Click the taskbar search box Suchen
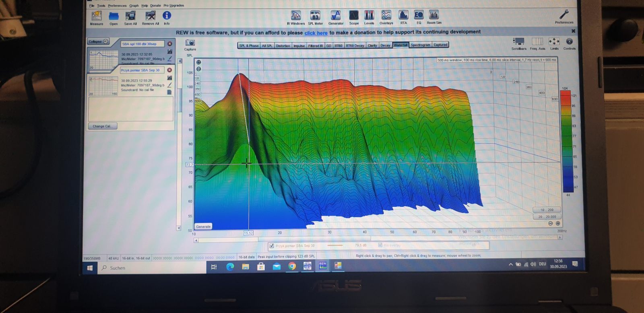Image resolution: width=644 pixels, height=313 pixels. coord(152,268)
